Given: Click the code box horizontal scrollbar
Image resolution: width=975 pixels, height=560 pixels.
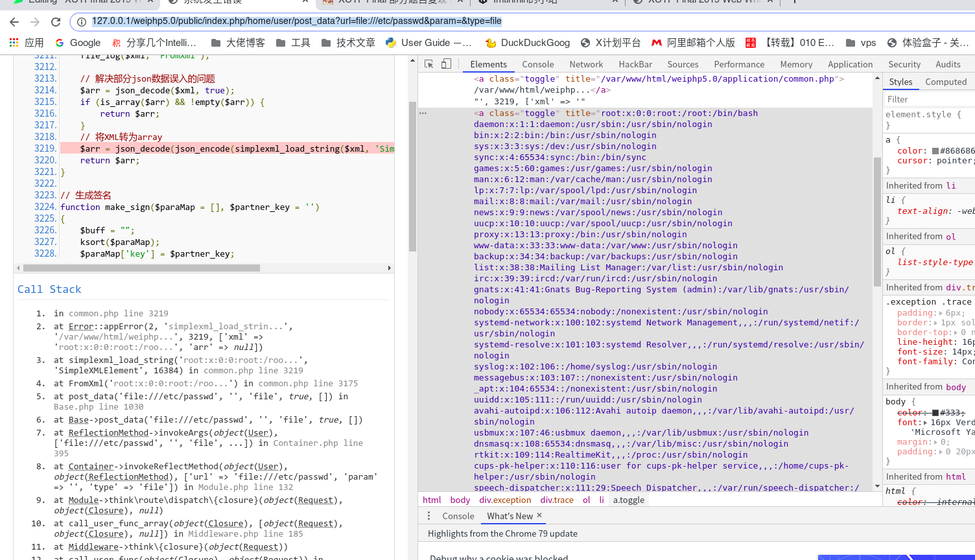Looking at the screenshot, I should click(141, 268).
